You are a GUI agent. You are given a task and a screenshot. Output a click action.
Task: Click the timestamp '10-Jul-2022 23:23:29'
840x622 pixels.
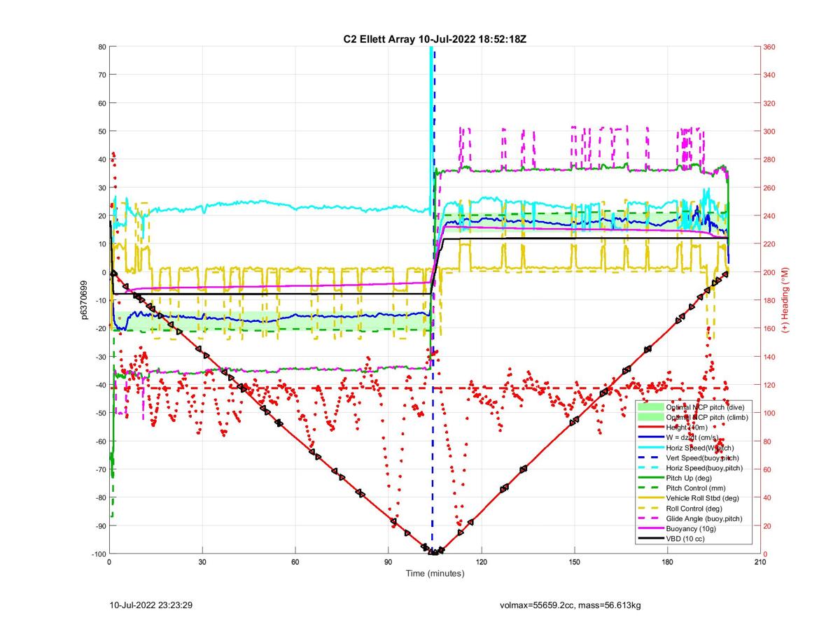click(x=151, y=605)
